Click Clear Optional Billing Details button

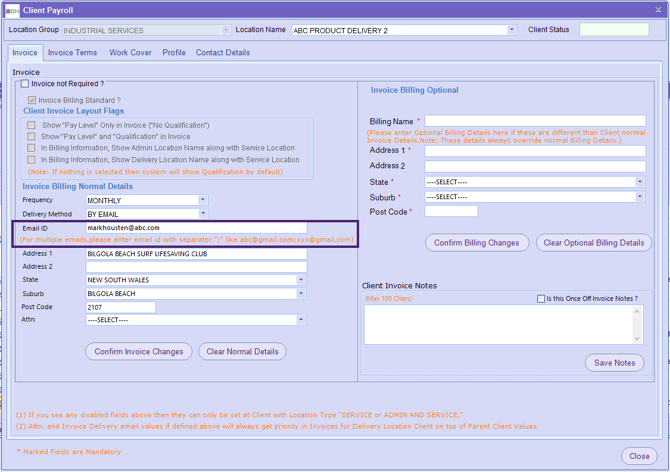click(x=594, y=243)
